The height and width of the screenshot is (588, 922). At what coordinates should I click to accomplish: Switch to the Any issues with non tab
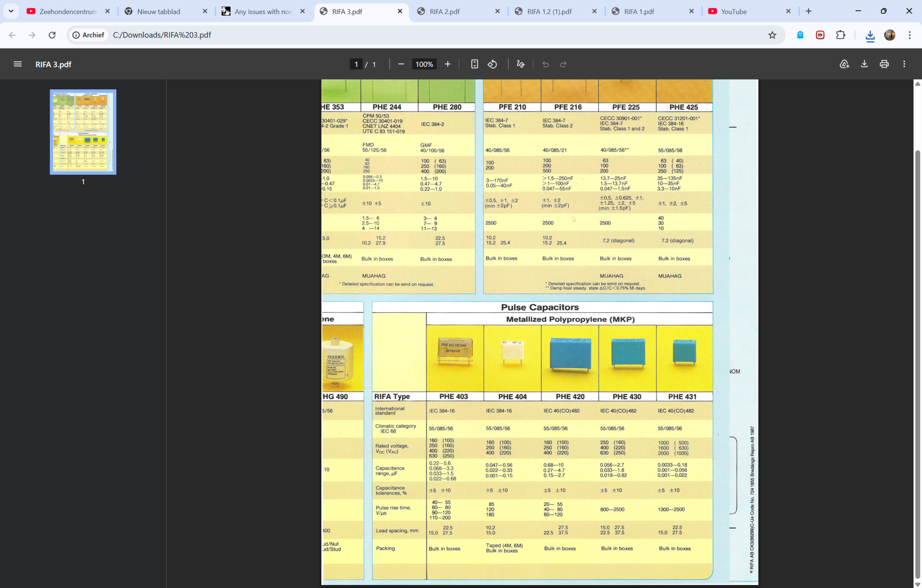pyautogui.click(x=264, y=12)
